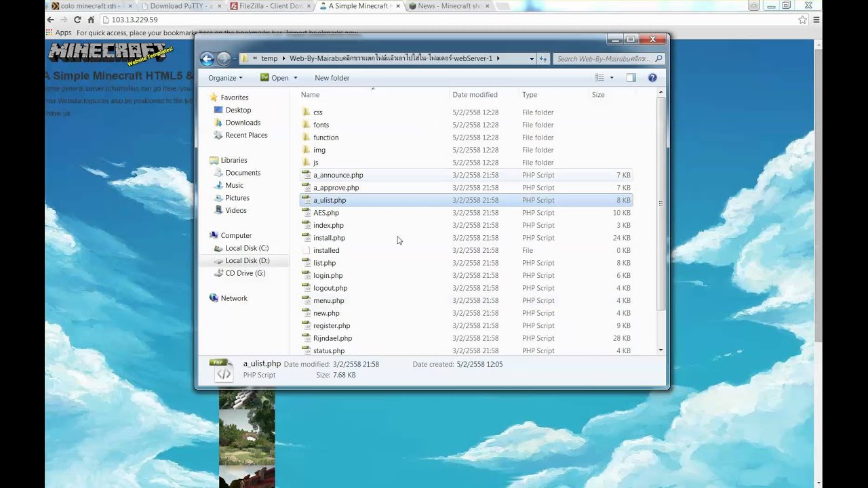The image size is (868, 488).
Task: Select the index.php file icon
Action: click(306, 225)
